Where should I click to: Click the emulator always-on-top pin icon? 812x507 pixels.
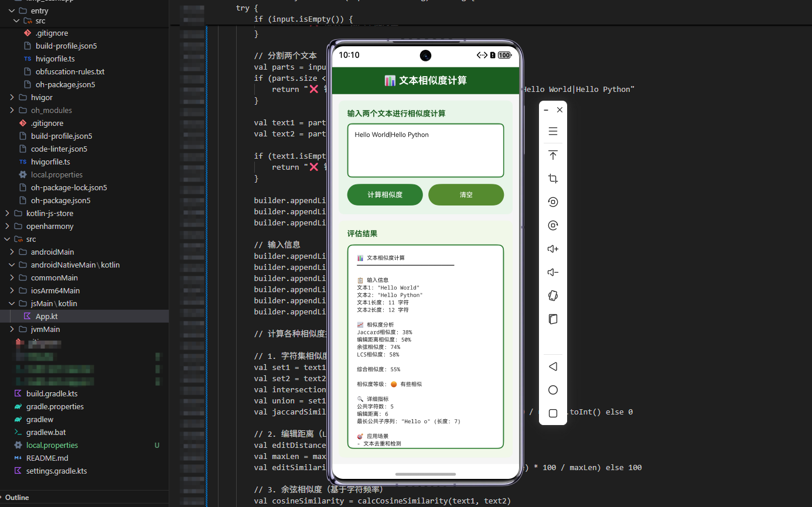click(552, 155)
